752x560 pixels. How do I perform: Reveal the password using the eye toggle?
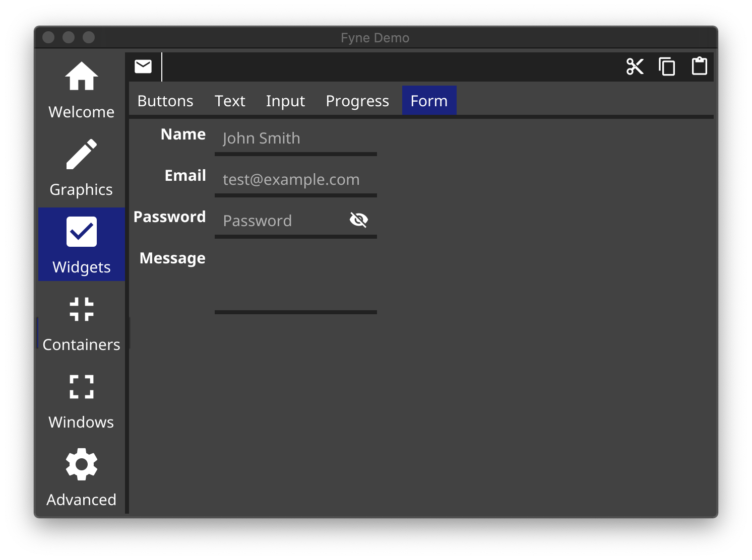[x=358, y=220]
